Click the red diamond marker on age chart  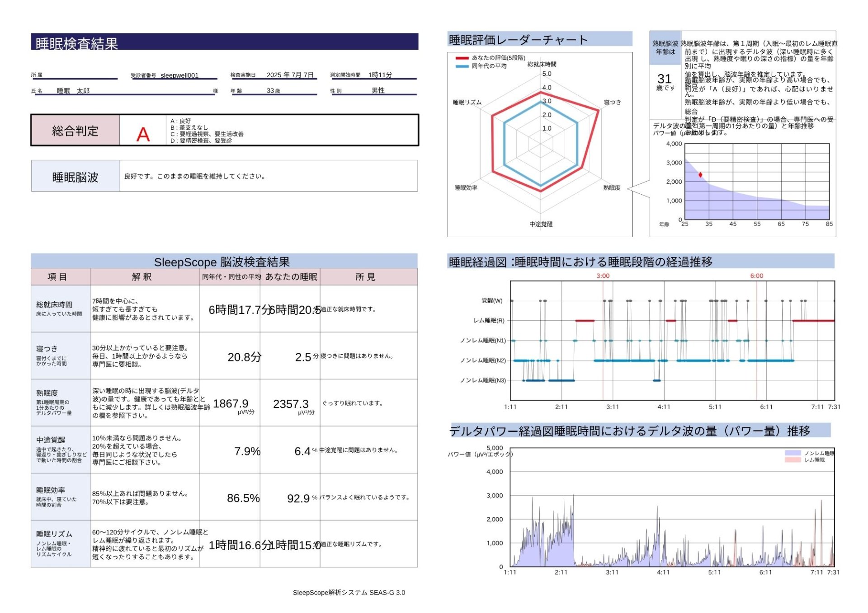(700, 175)
